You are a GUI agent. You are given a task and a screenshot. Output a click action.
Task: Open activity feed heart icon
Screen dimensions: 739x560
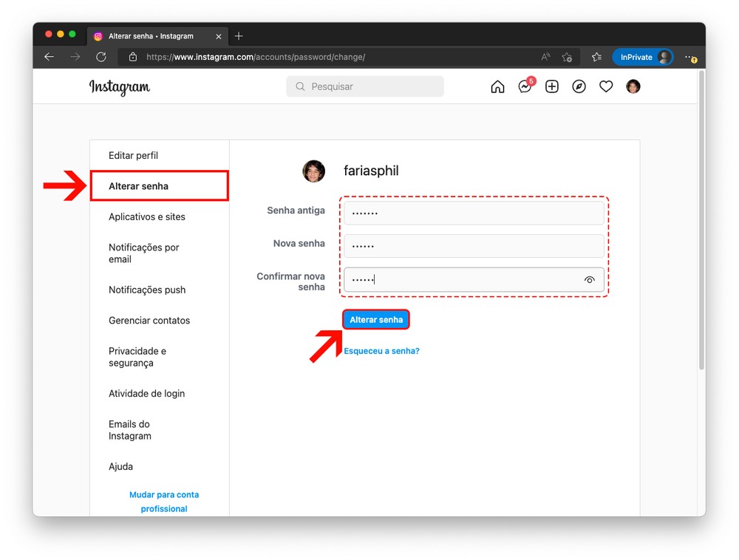(x=606, y=86)
